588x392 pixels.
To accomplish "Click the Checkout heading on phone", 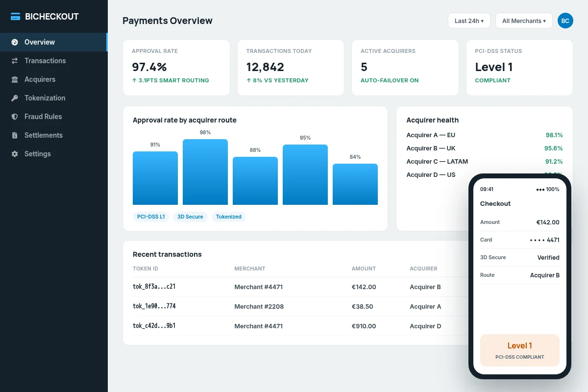I will [x=495, y=204].
